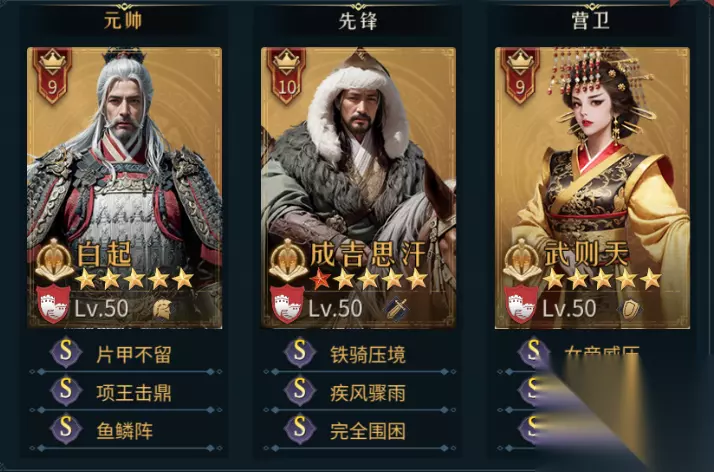This screenshot has width=714, height=472.
Task: Select the 先锋 position header
Action: pos(358,21)
